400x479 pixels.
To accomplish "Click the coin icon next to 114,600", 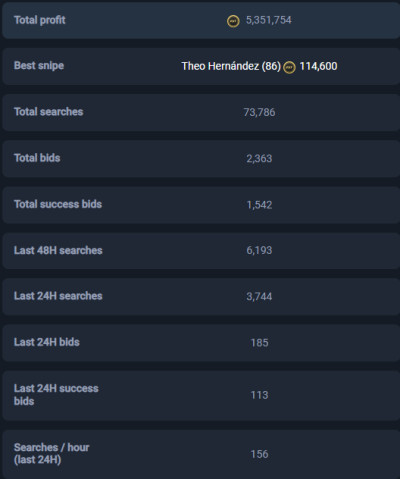I will coord(289,67).
